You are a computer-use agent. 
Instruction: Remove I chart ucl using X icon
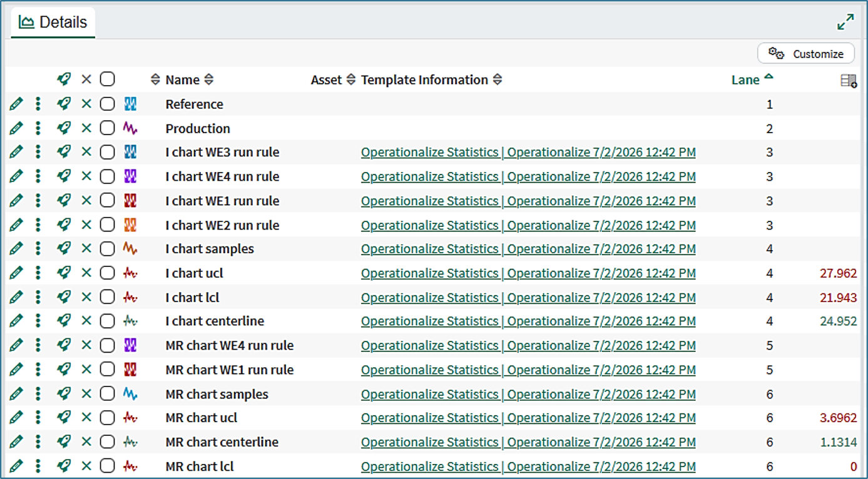(86, 273)
